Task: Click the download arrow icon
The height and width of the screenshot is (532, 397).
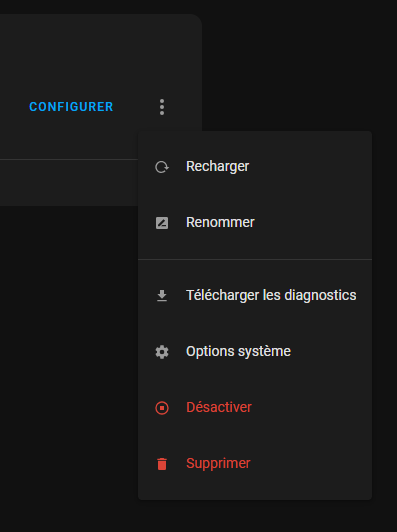Action: 162,296
